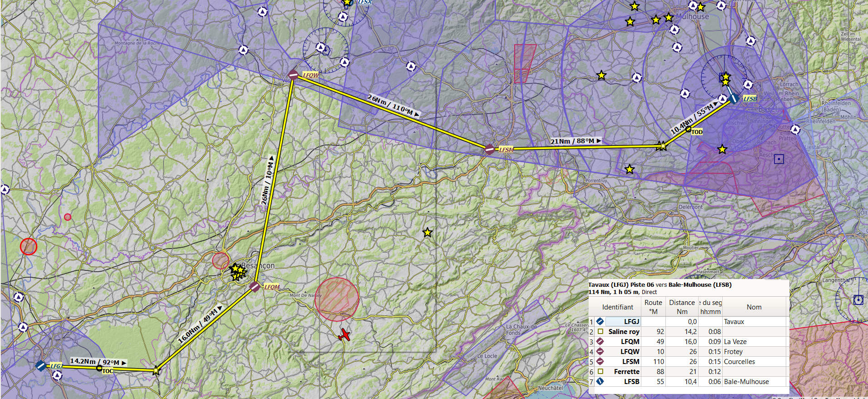Select the LFQM airport symbol near Besançon
Image resolution: width=868 pixels, height=399 pixels.
255,286
